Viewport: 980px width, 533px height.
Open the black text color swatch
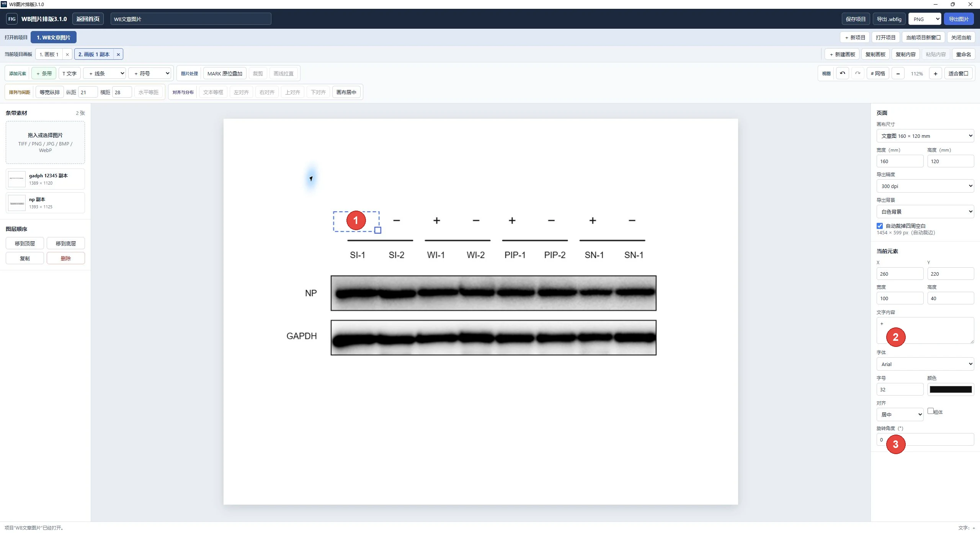[x=951, y=389]
